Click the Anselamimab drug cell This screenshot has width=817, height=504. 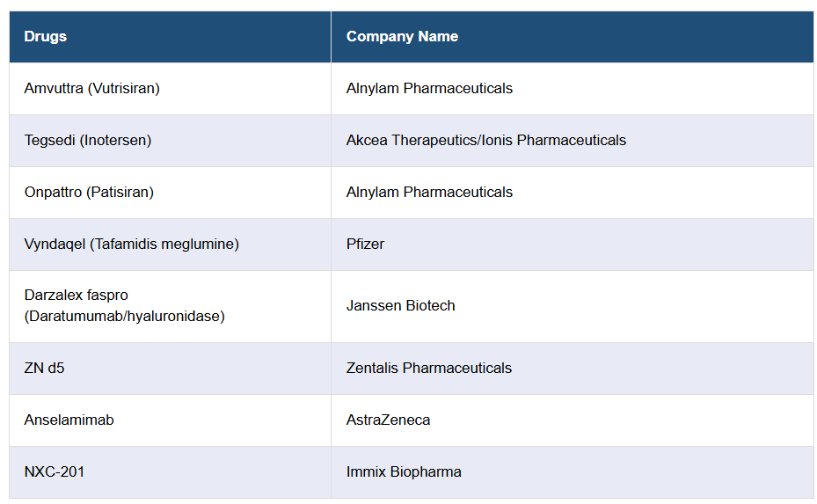coord(69,420)
